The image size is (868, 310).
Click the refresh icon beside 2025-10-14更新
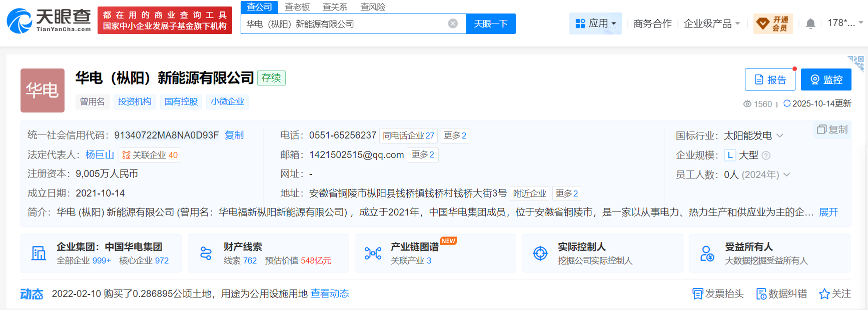coord(787,103)
